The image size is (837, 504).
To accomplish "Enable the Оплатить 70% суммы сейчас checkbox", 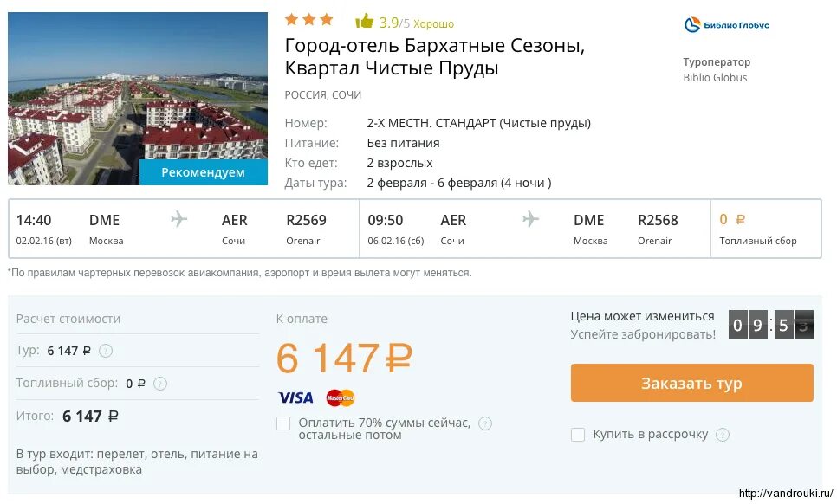I will [x=283, y=423].
